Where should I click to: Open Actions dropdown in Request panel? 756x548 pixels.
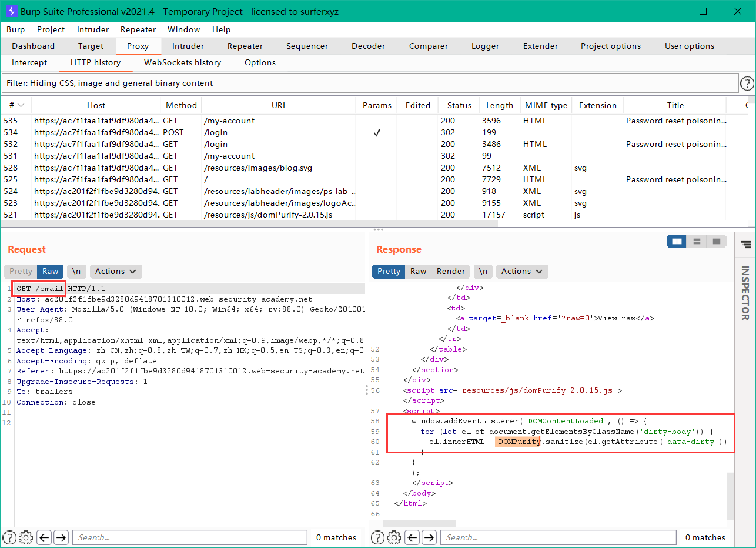[116, 271]
